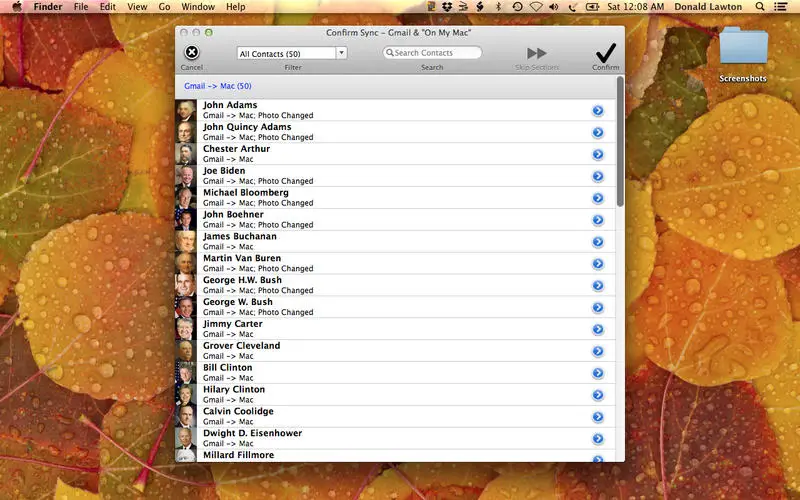The width and height of the screenshot is (800, 500).
Task: Open the Edit menu
Action: tap(108, 7)
